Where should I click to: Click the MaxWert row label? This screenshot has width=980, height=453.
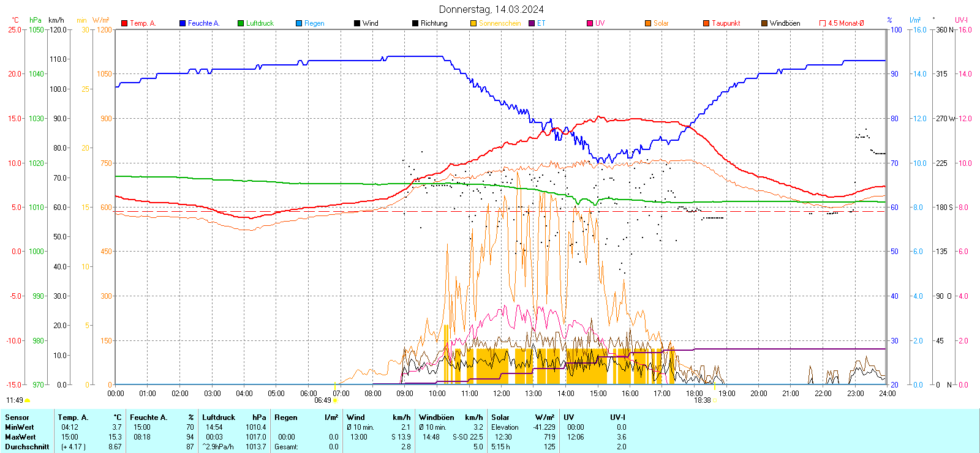point(20,437)
